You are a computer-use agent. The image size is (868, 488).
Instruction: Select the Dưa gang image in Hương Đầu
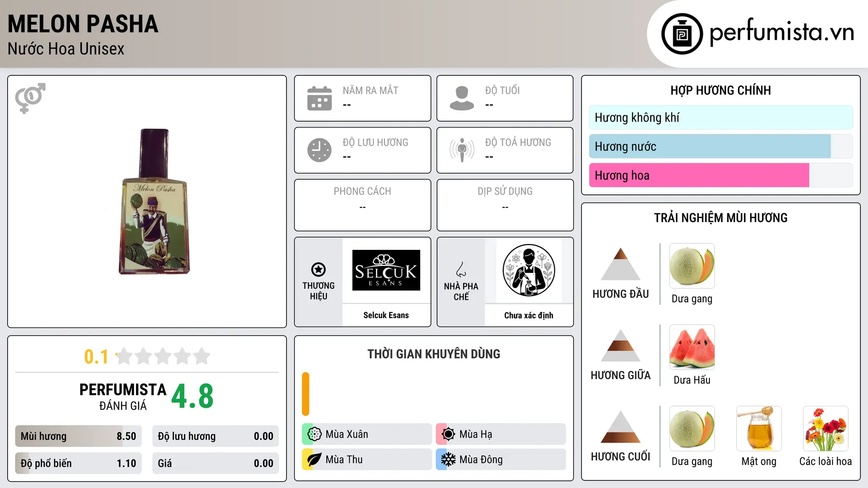click(x=692, y=266)
